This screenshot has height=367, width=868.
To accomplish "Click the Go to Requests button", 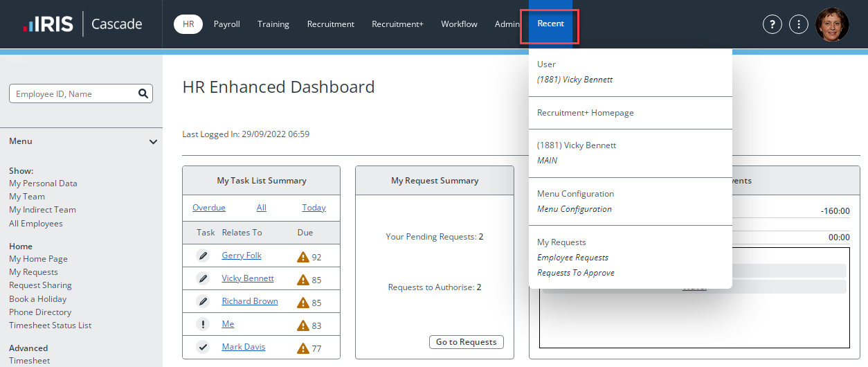I will pyautogui.click(x=466, y=342).
